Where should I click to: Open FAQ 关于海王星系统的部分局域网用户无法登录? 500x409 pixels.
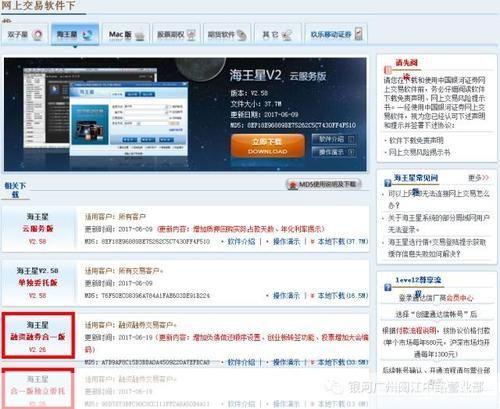coord(439,223)
